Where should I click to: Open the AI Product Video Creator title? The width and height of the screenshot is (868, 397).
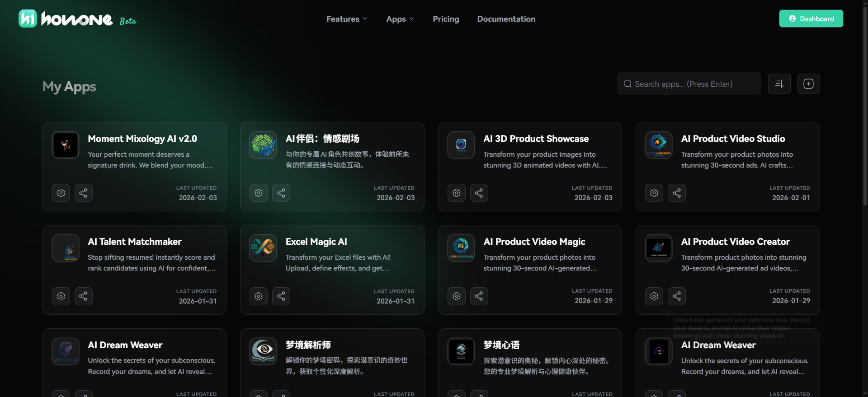[x=736, y=242]
